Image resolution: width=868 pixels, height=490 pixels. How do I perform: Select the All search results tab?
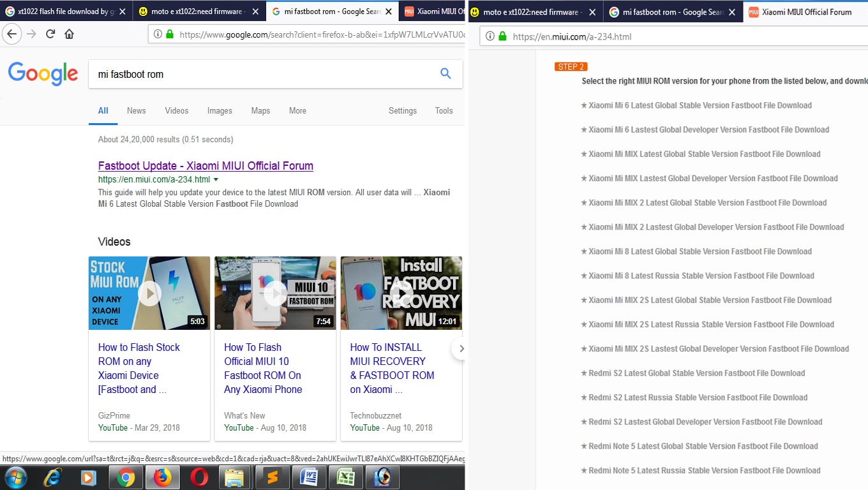click(103, 110)
